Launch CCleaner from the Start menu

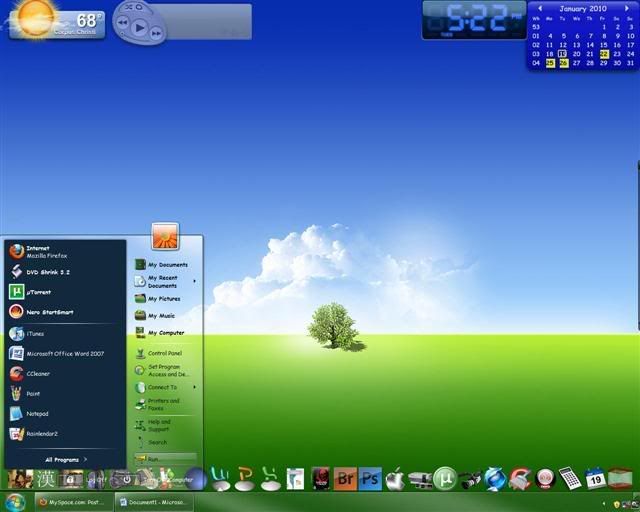tap(65, 374)
